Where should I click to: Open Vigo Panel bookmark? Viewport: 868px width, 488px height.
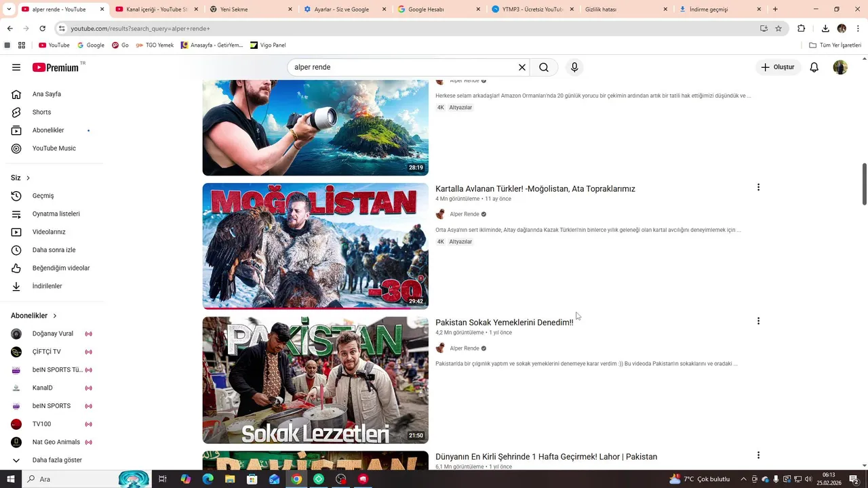(268, 45)
